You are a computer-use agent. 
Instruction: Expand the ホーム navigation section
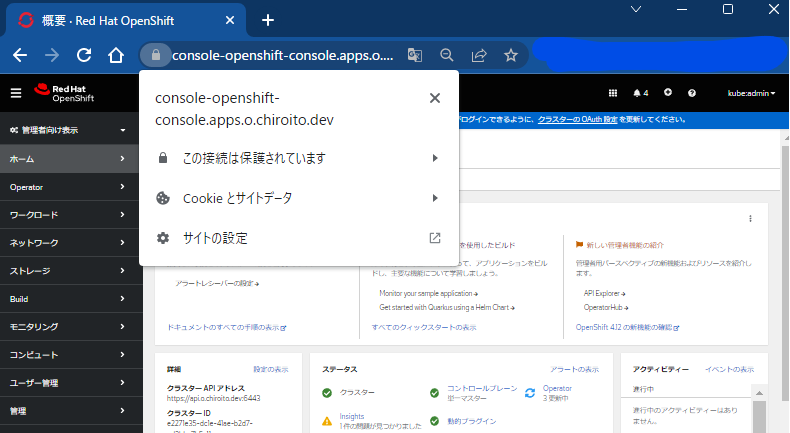(69, 159)
